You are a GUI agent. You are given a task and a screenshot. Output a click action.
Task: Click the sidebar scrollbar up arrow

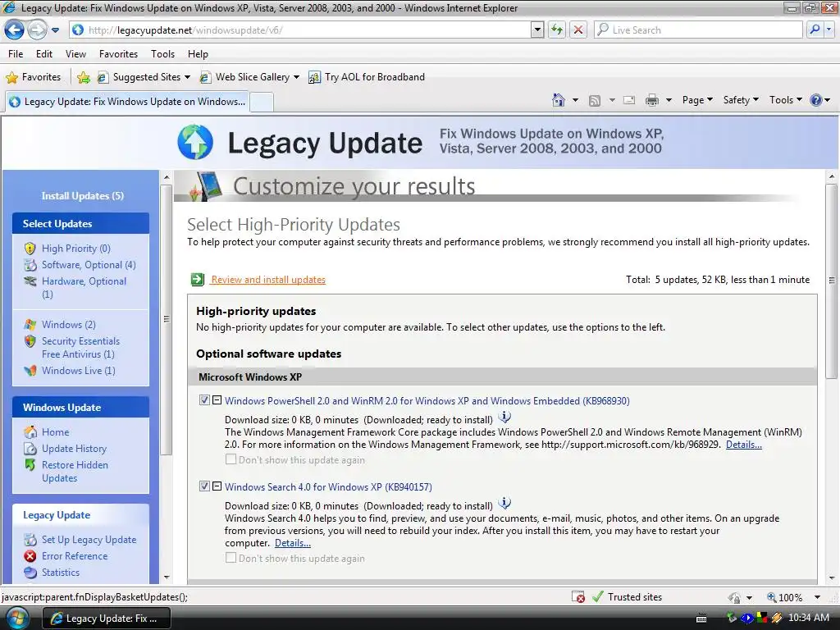click(x=166, y=177)
